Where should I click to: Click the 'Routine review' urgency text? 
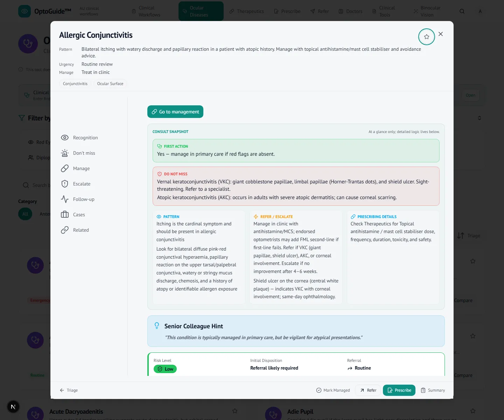pyautogui.click(x=97, y=64)
